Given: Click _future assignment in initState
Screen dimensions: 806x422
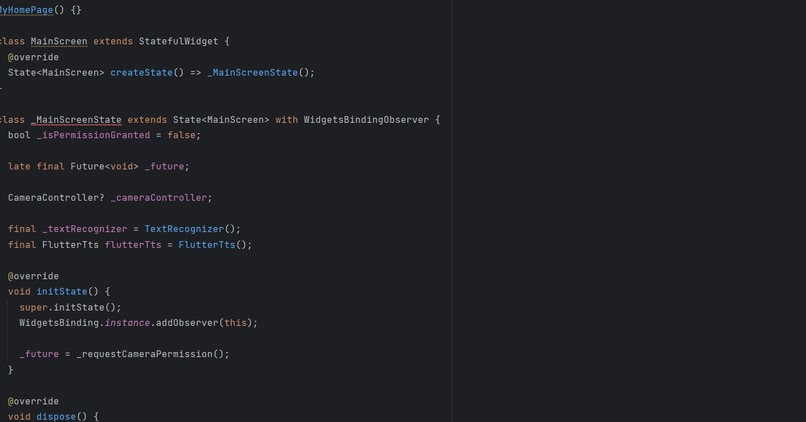Looking at the screenshot, I should [x=39, y=354].
